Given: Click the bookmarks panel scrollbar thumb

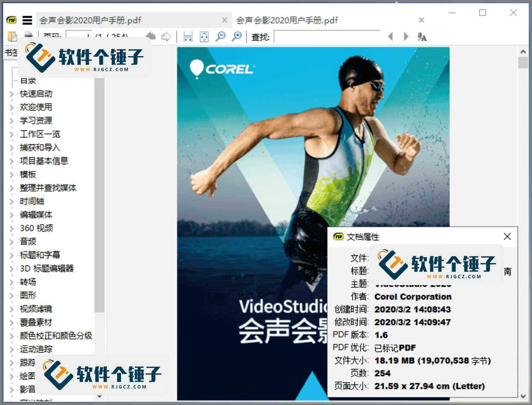Looking at the screenshot, I should [99, 195].
